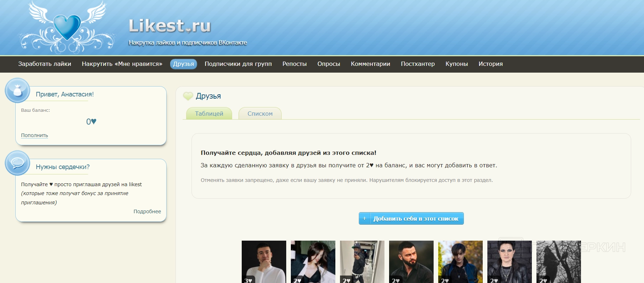644x283 pixels.
Task: Click the Добавить себя в этот список button
Action: tap(411, 219)
